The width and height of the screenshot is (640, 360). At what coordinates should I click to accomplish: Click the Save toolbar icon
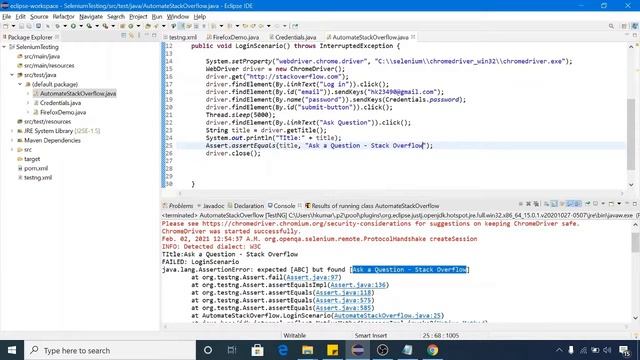[x=21, y=26]
